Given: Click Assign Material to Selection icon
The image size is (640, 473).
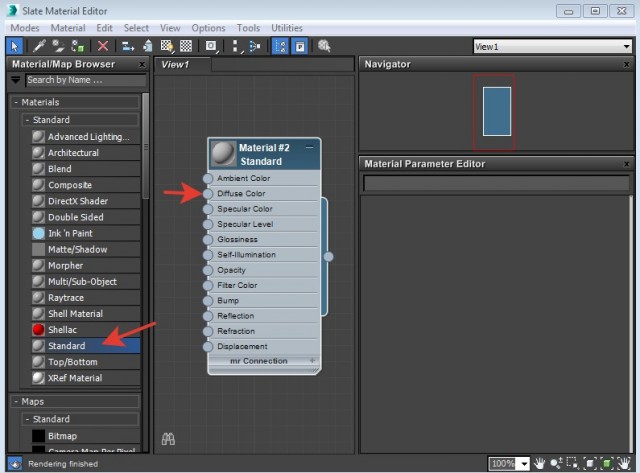Looking at the screenshot, I should click(x=78, y=46).
